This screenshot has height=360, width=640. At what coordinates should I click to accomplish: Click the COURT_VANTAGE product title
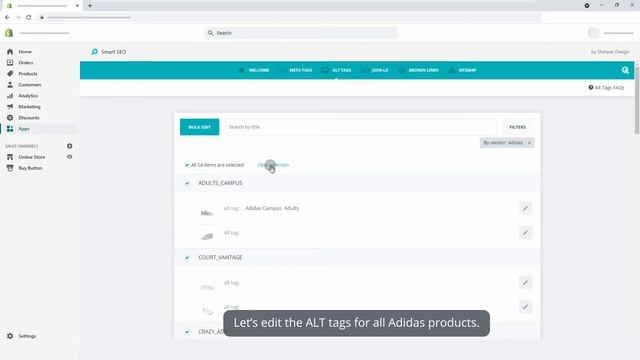(x=220, y=258)
